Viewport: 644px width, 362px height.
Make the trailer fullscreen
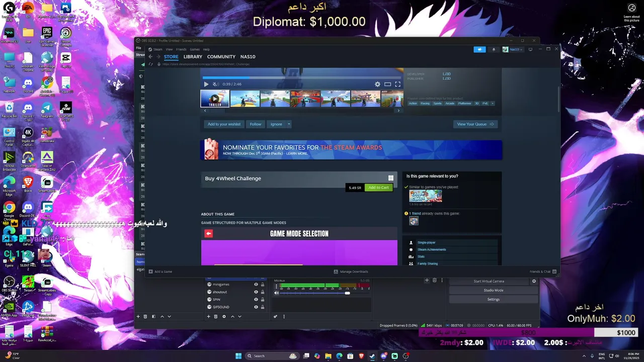[x=397, y=84]
